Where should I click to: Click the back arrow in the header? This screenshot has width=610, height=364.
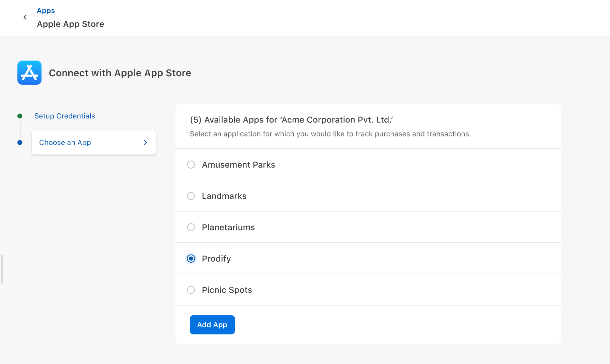(25, 17)
